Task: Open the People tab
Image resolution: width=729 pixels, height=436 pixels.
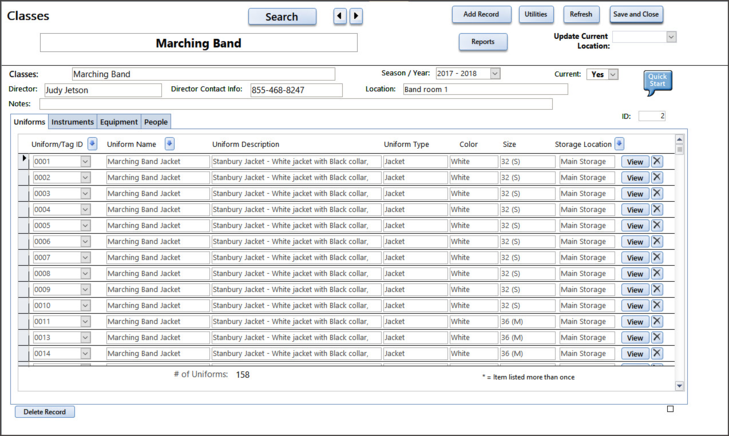Action: click(x=156, y=122)
